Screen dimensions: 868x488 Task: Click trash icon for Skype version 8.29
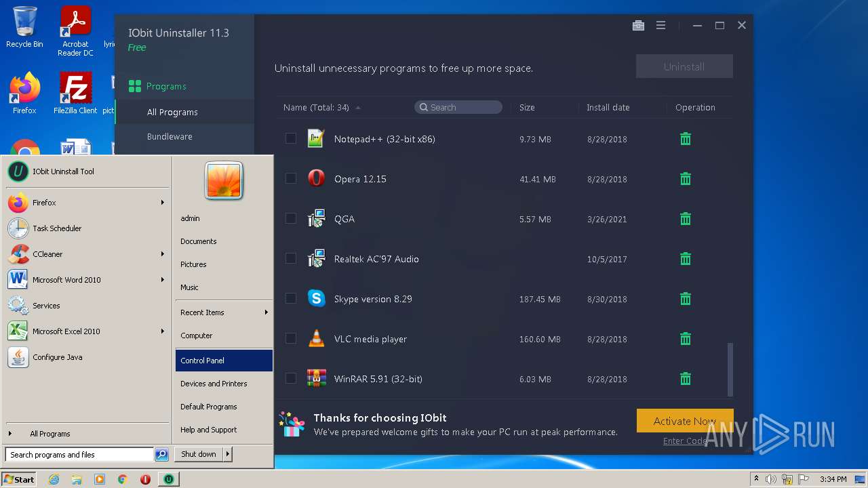pos(686,299)
